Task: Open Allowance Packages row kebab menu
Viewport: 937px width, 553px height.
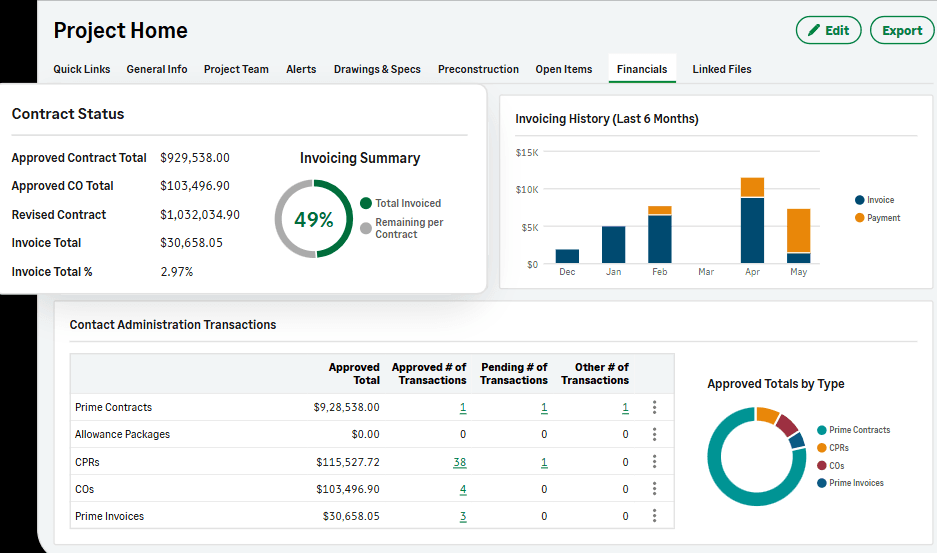Action: 654,434
